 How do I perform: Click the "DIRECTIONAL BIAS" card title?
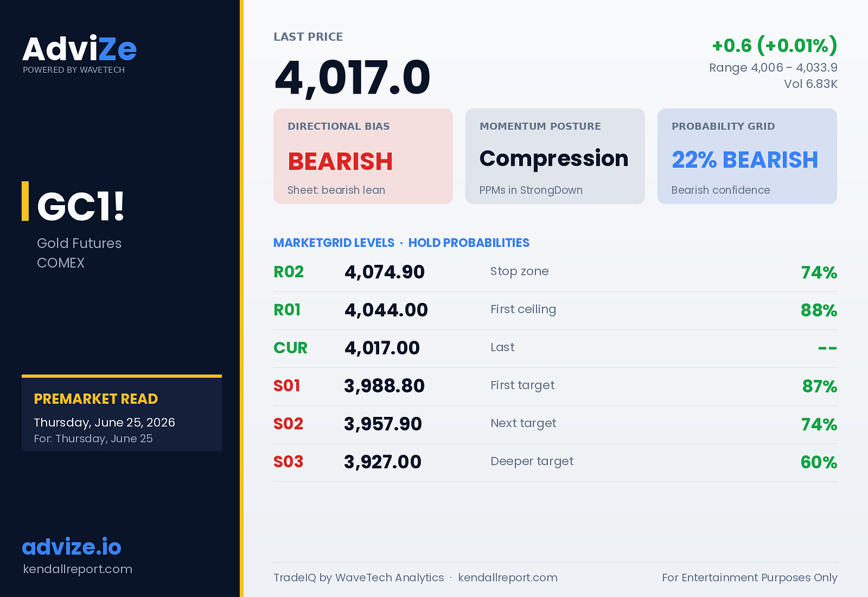(x=339, y=126)
